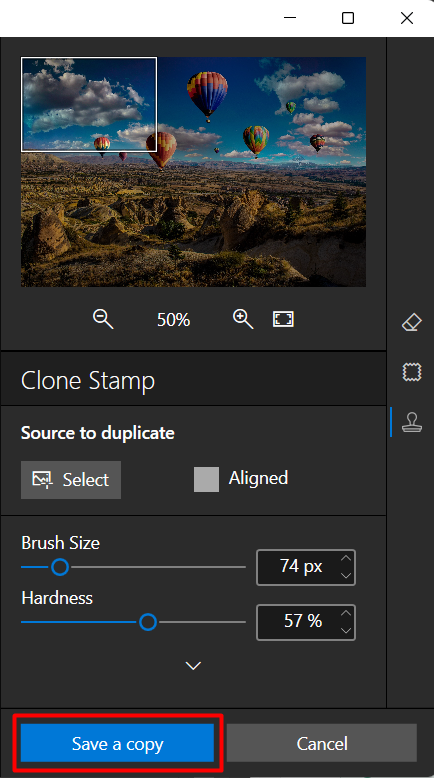
Task: Select the dashed selection tool icon
Action: (412, 372)
